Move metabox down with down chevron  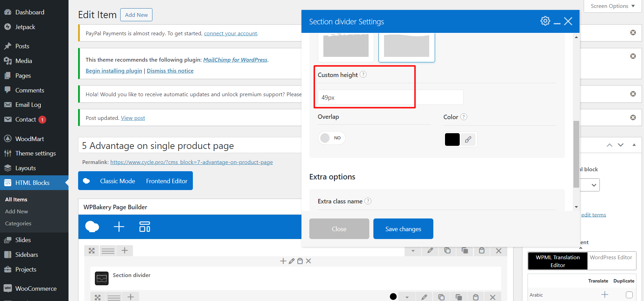point(621,145)
